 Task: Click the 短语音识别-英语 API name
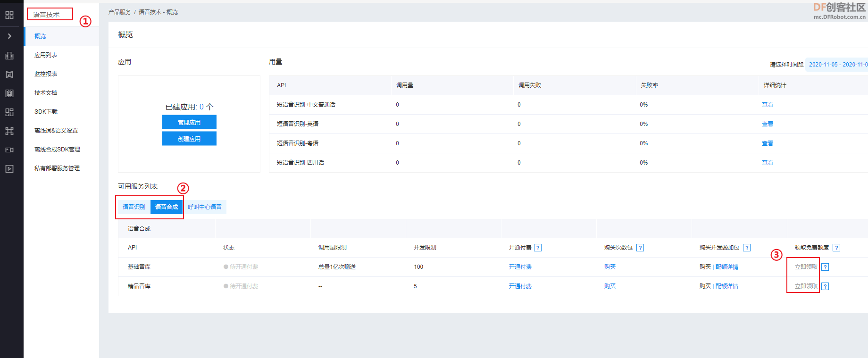click(298, 124)
